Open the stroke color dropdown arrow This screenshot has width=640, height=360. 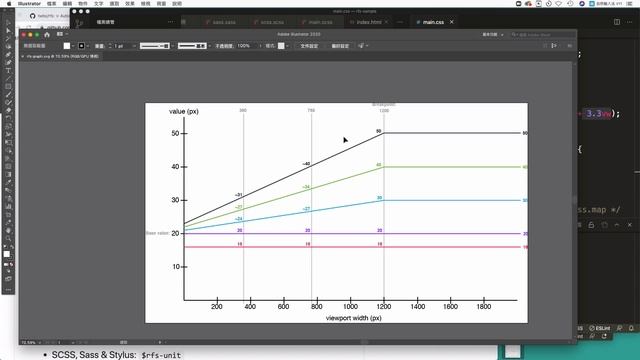[88, 46]
